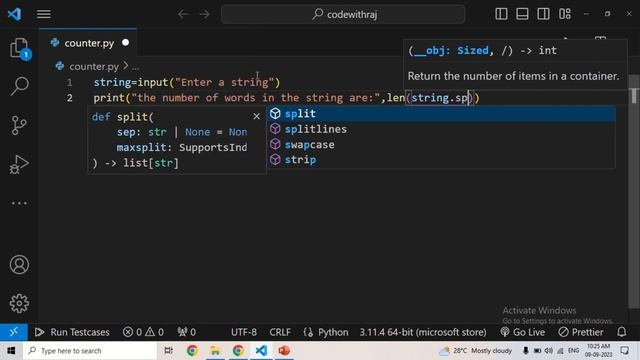Click line number 2 in the gutter

(x=69, y=98)
